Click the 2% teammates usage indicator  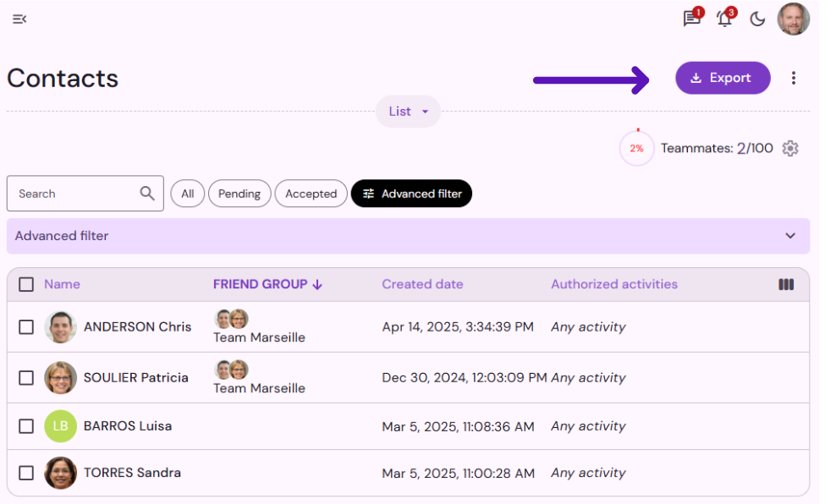coord(636,148)
